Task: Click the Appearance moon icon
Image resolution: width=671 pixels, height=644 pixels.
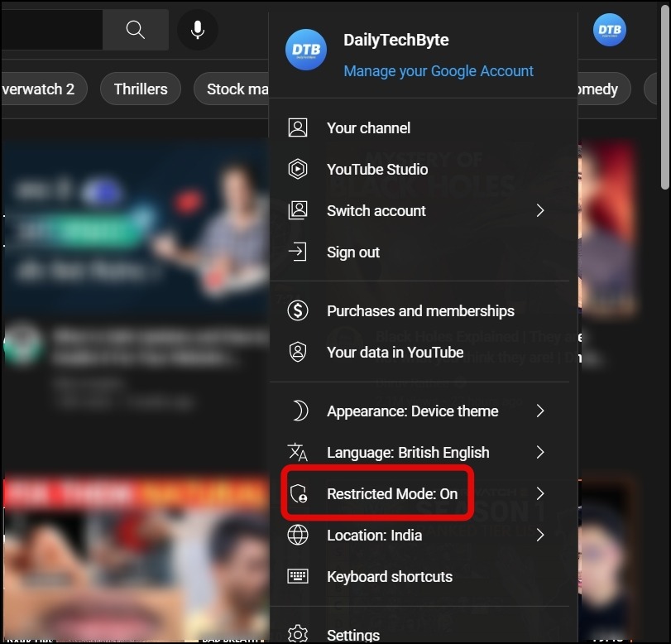Action: pos(298,411)
